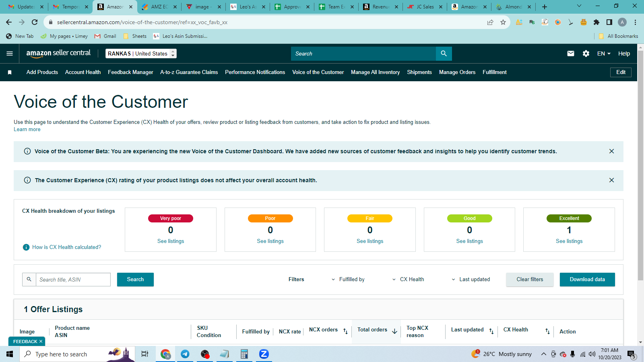Open the EN language dropdown
This screenshot has height=362, width=644.
coord(604,53)
